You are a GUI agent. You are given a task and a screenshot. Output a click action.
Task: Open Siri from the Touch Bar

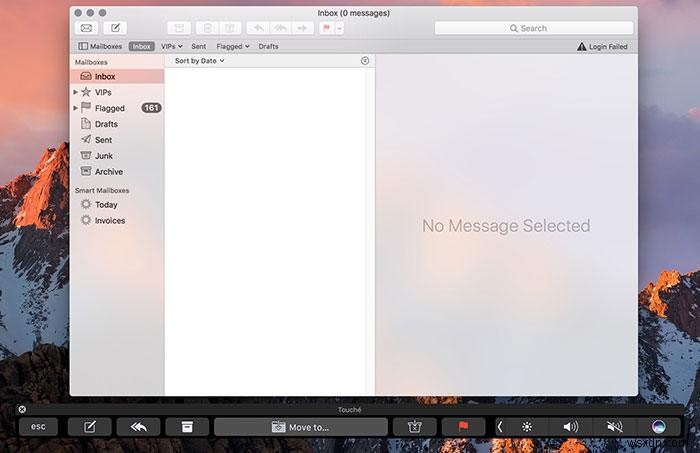click(658, 427)
